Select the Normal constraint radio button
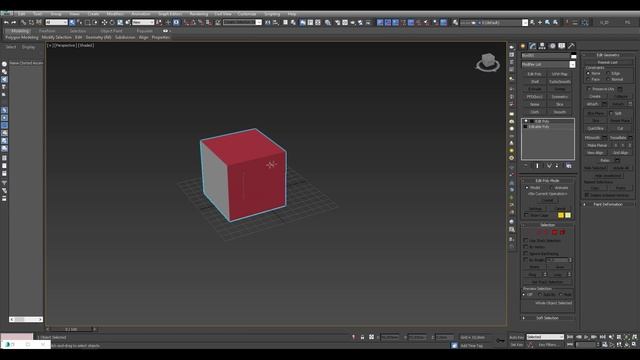640x360 pixels. point(608,79)
